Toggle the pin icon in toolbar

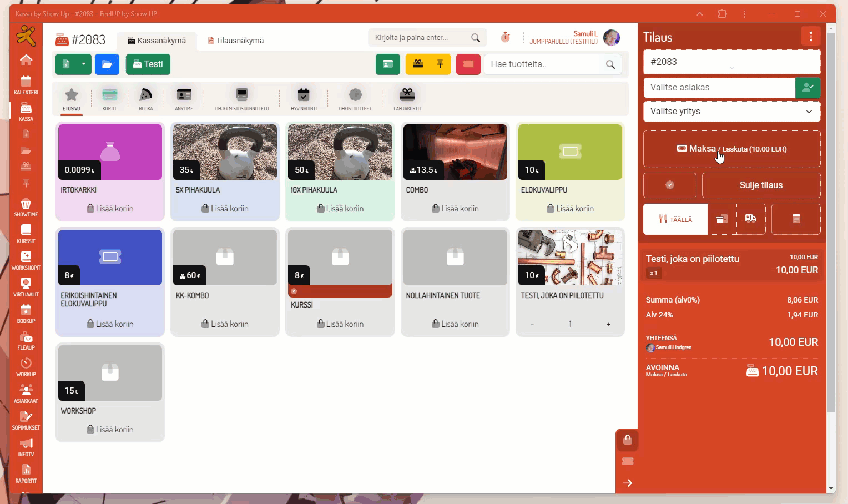(440, 64)
